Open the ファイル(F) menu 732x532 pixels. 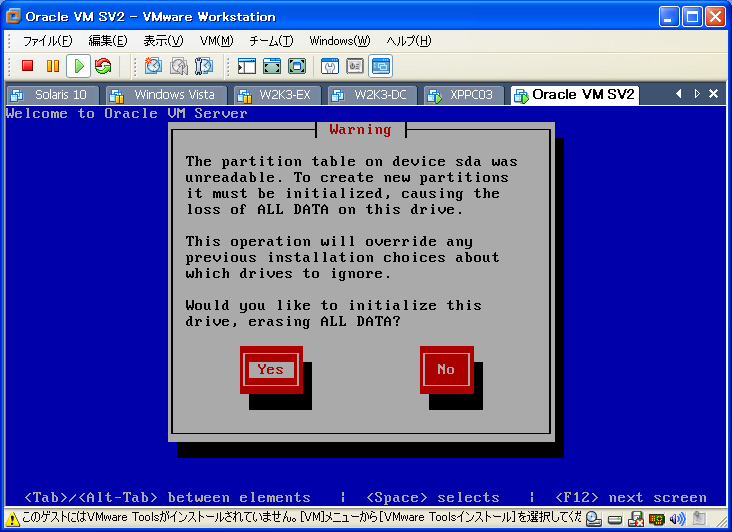pos(48,41)
